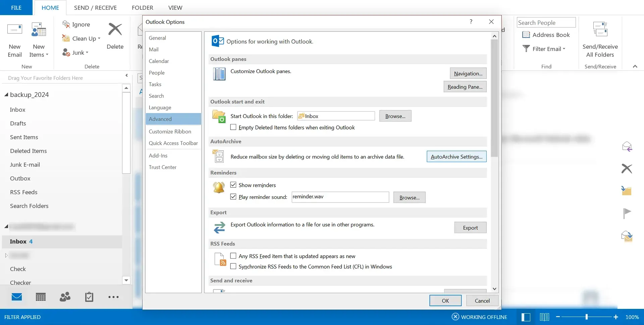Viewport: 644px width, 325px height.
Task: Click the Start Outlook folder Inbox field
Action: tap(336, 116)
